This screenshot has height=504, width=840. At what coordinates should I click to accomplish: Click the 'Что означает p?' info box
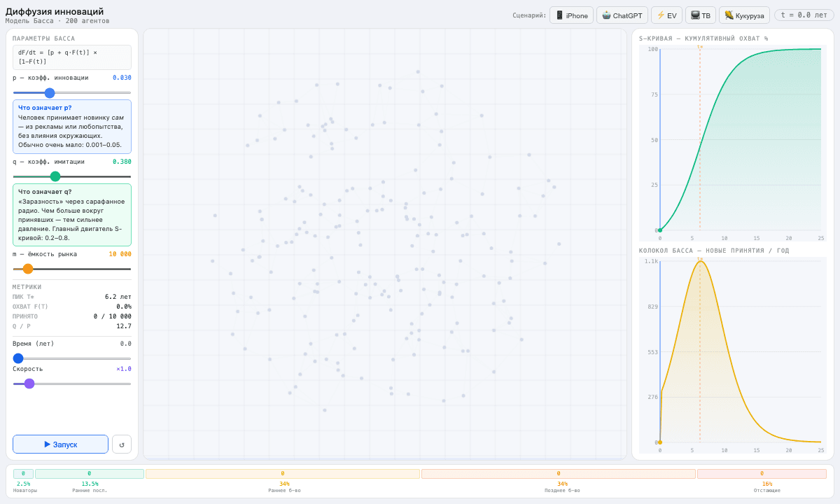pyautogui.click(x=72, y=127)
